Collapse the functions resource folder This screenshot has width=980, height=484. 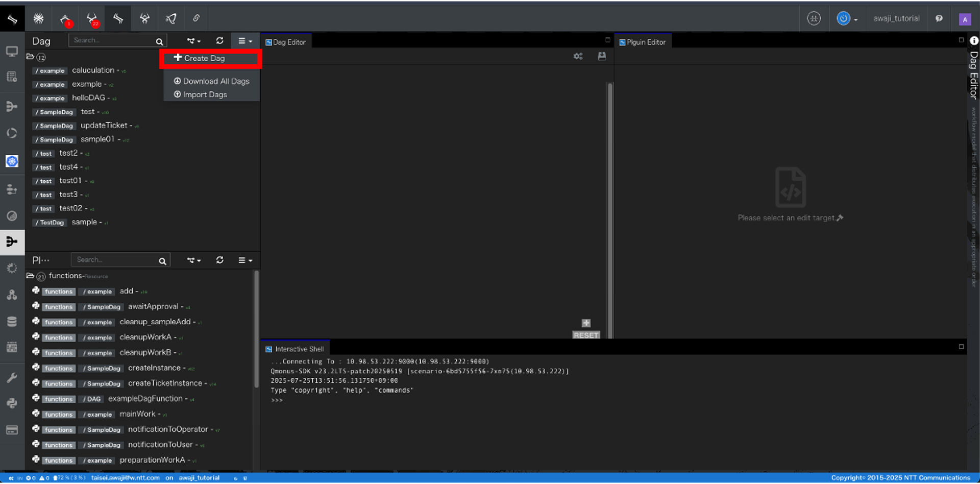tap(30, 276)
